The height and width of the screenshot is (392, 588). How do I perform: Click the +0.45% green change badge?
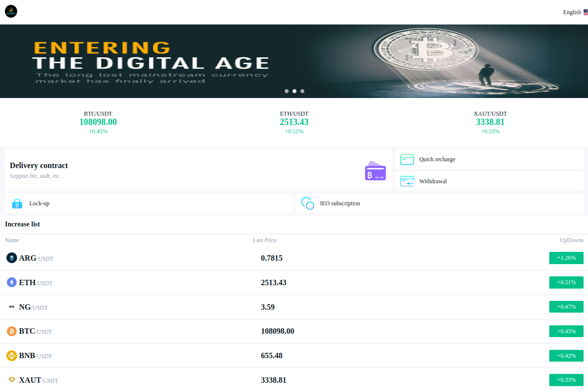[566, 331]
